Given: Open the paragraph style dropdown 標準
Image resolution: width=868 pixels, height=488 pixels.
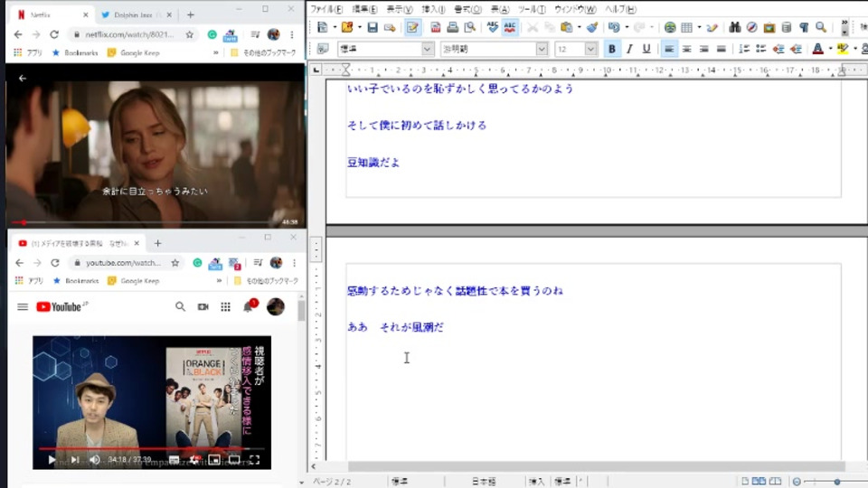Looking at the screenshot, I should pyautogui.click(x=428, y=49).
